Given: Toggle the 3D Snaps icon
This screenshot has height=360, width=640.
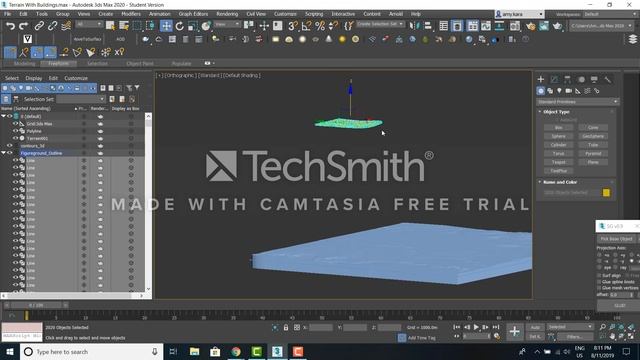Looking at the screenshot, I should point(293,26).
